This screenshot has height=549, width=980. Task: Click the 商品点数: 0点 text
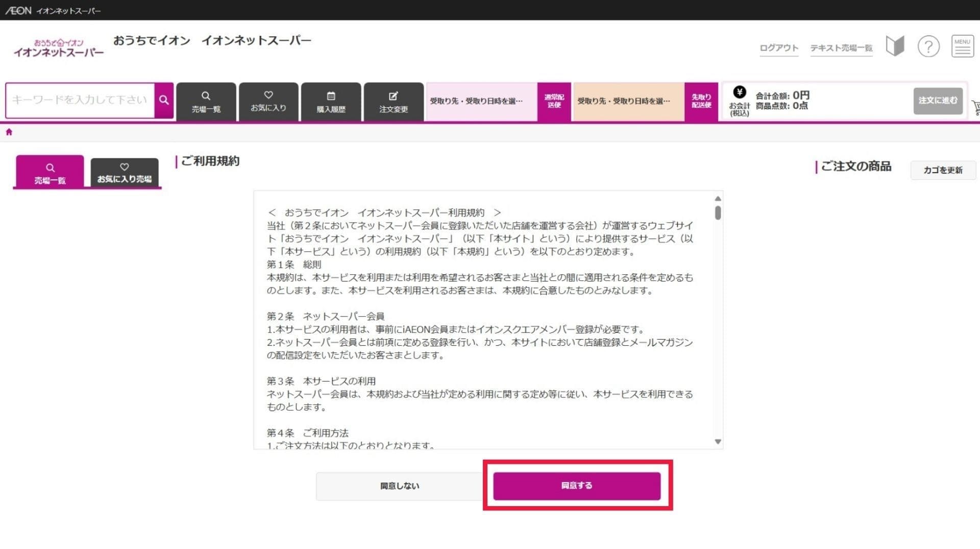pos(781,106)
